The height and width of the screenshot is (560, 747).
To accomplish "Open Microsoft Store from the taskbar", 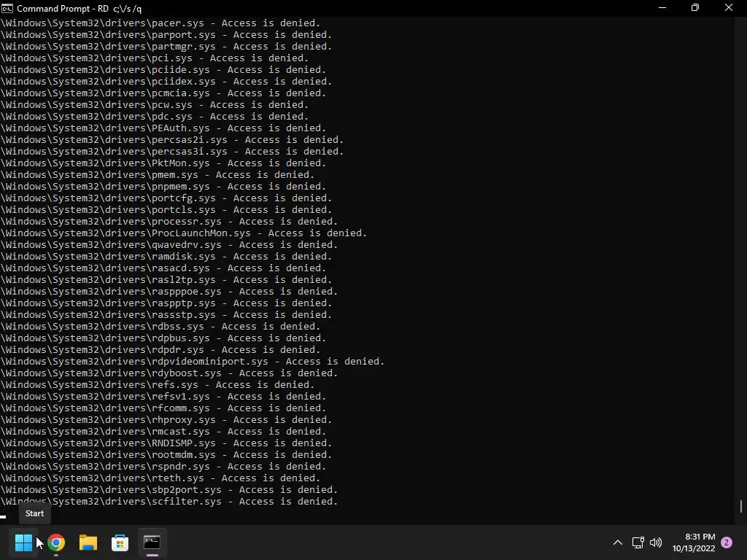I will [x=120, y=542].
